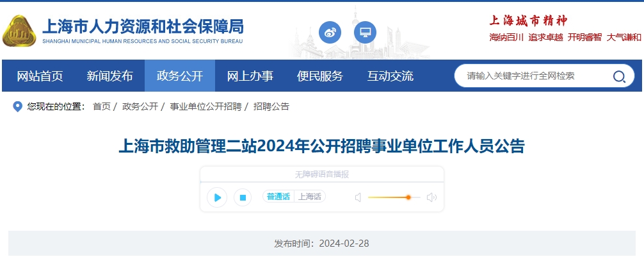
Task: Click the announcement headline text
Action: 321,146
